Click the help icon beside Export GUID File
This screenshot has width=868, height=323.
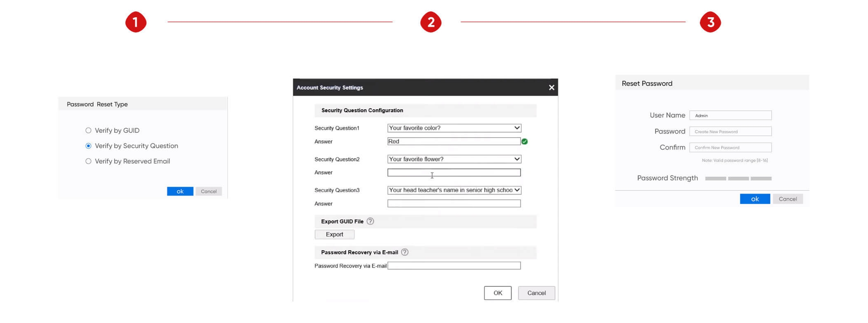coord(370,221)
